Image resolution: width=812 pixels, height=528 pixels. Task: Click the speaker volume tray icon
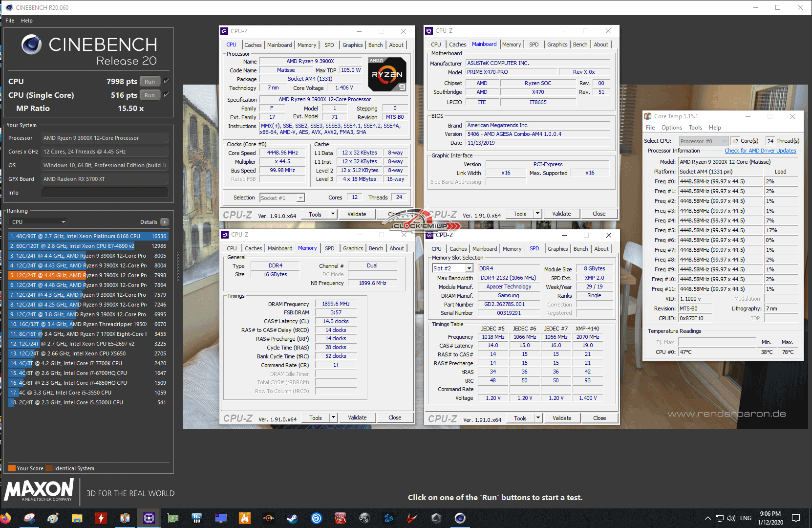coord(731,518)
